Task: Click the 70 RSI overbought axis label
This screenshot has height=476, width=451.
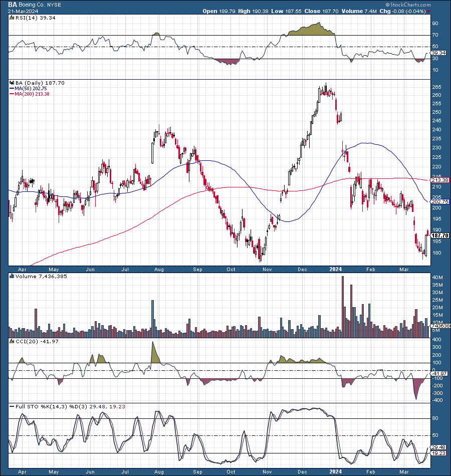Action: 435,35
